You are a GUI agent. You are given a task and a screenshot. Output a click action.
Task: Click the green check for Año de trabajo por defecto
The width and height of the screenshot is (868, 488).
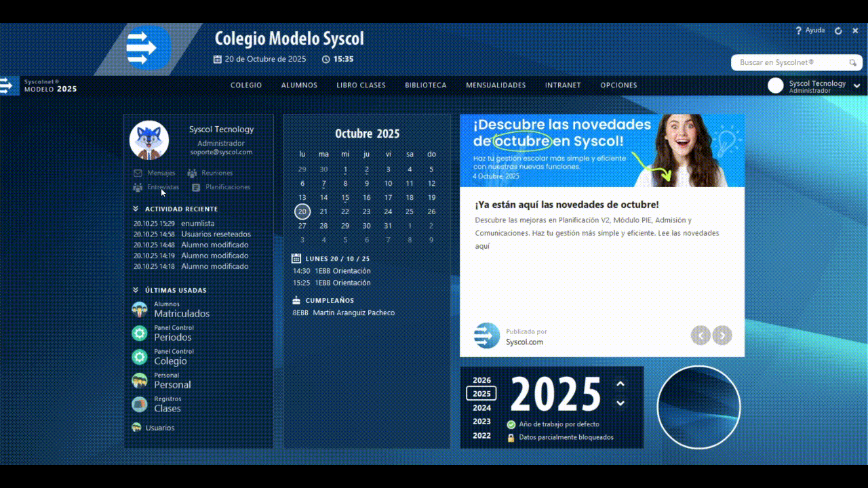click(x=511, y=424)
